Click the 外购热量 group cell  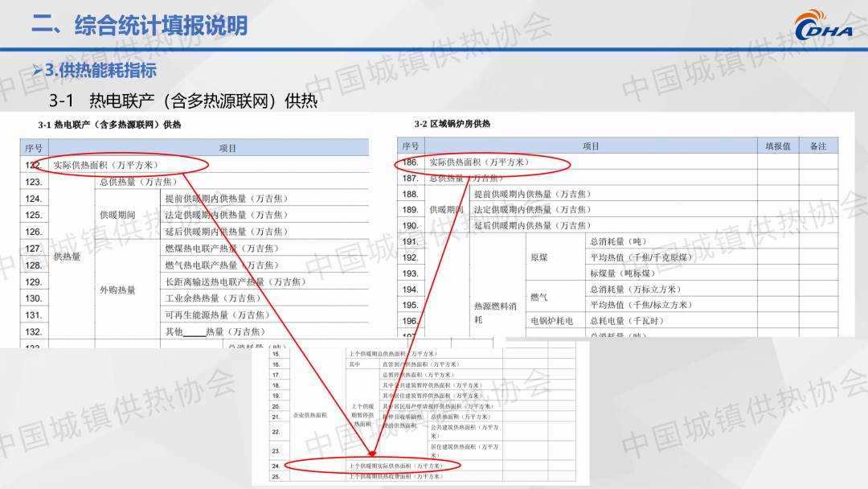pos(117,290)
